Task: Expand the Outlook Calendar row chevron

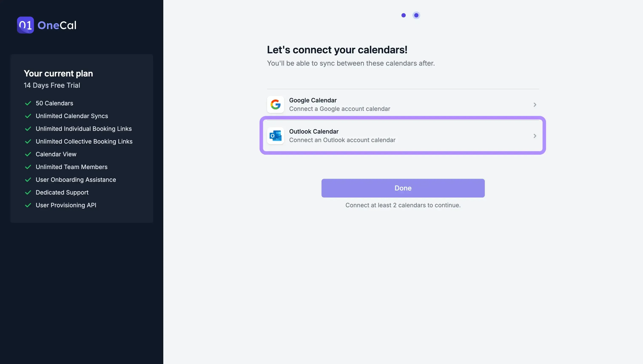Action: click(535, 136)
